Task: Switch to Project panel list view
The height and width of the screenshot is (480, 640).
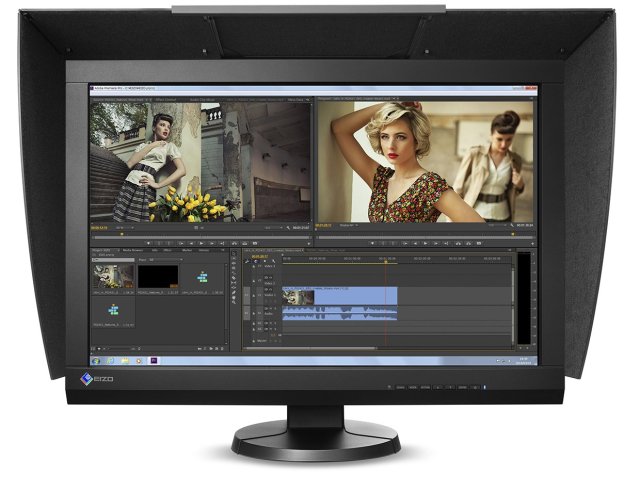Action: click(93, 349)
